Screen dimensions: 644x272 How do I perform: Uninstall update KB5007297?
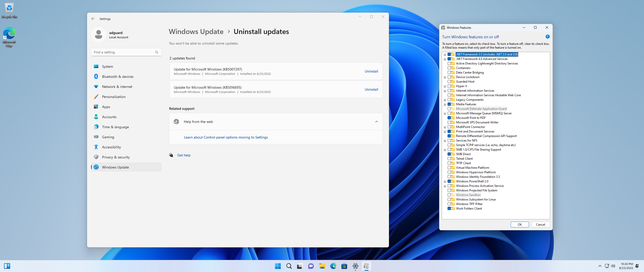(x=371, y=71)
